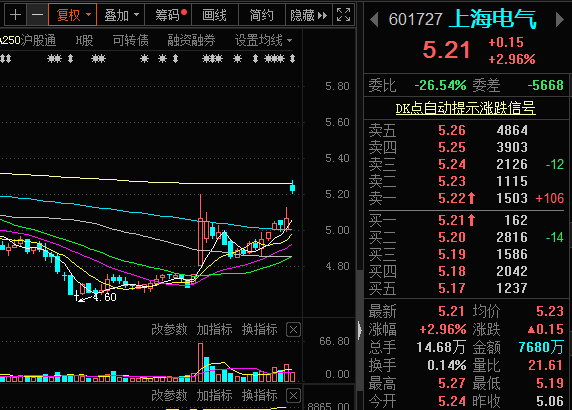Viewport: 572px width, 410px height.
Task: Open the 筹码 view
Action: coord(169,15)
